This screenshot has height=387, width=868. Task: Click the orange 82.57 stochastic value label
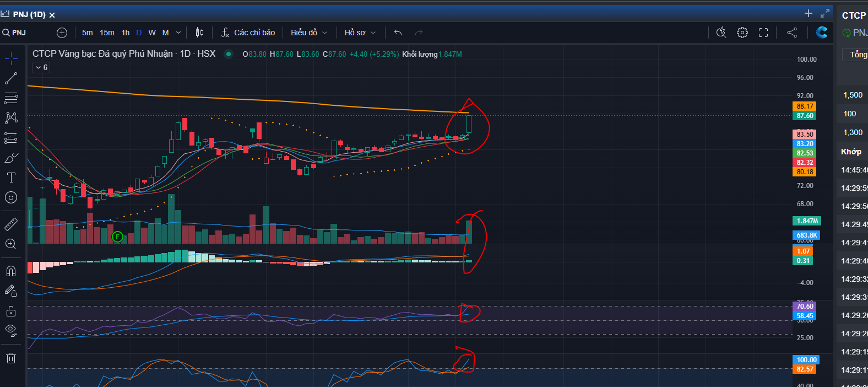(x=805, y=369)
